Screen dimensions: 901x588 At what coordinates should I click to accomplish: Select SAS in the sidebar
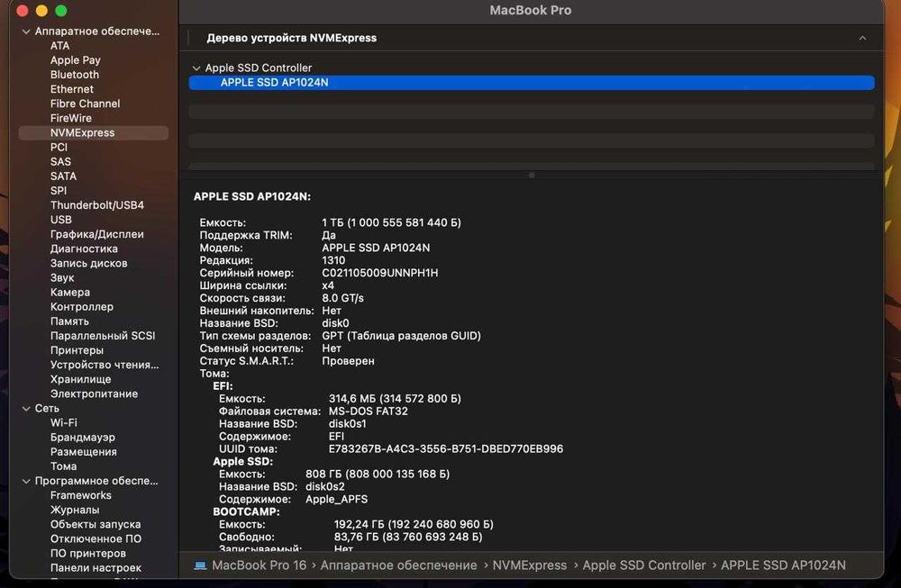(x=60, y=162)
